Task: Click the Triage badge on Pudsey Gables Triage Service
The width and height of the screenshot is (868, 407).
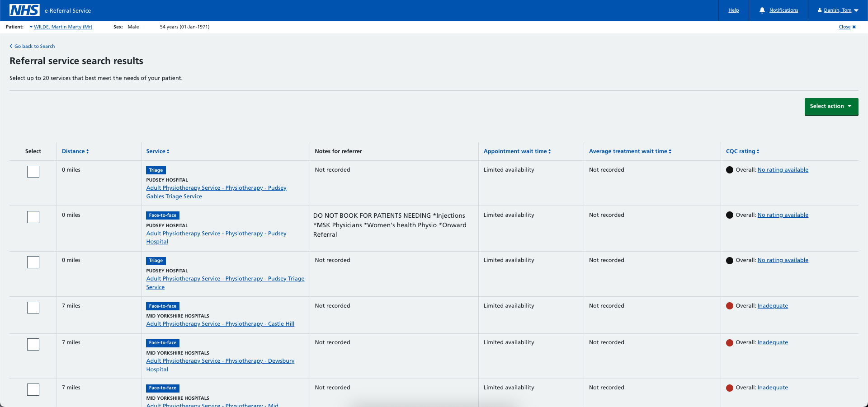Action: pos(156,170)
